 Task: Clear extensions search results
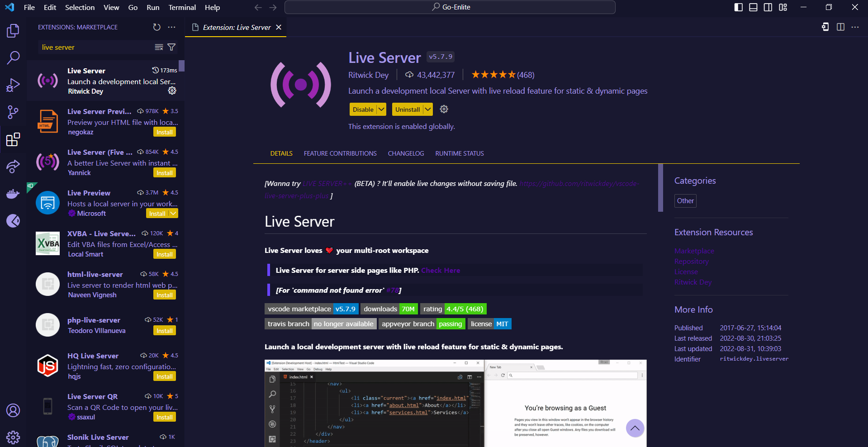coord(159,47)
